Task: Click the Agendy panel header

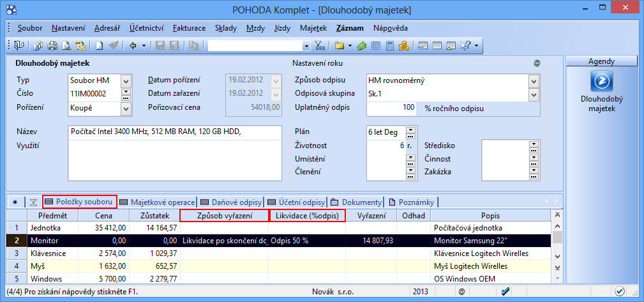Action: click(602, 61)
